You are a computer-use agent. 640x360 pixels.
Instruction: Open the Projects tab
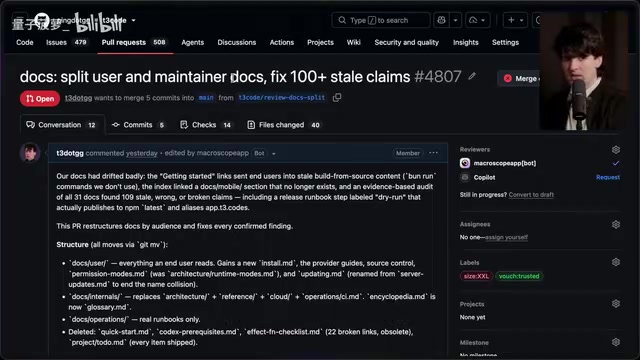(320, 42)
